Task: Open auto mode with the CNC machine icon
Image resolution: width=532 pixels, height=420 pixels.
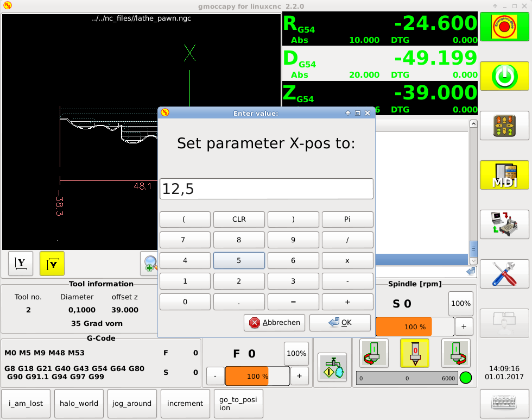Action: (504, 224)
